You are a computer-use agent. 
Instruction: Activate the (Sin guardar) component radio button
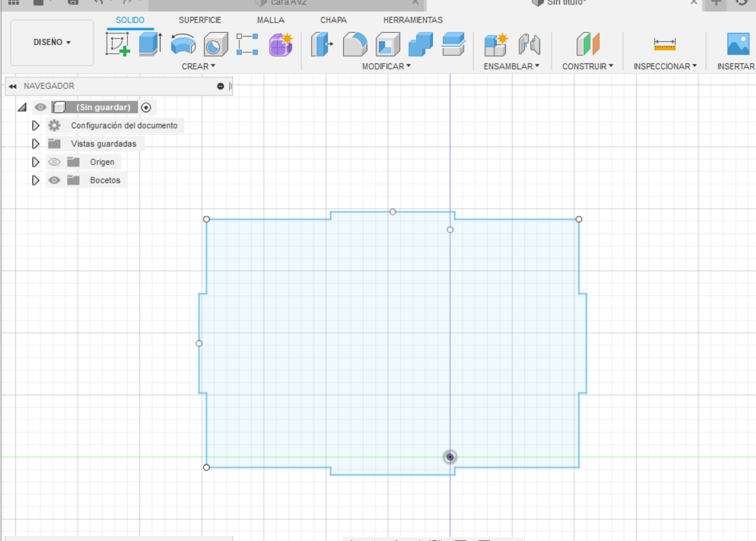(145, 107)
